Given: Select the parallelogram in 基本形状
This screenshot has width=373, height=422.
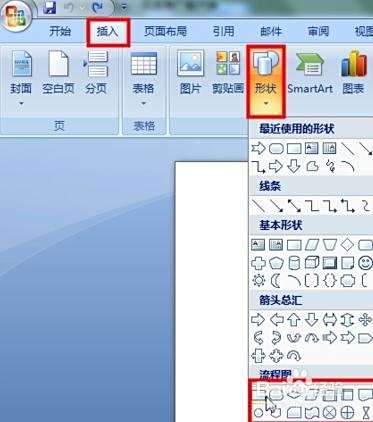Looking at the screenshot, I should pos(312,245).
